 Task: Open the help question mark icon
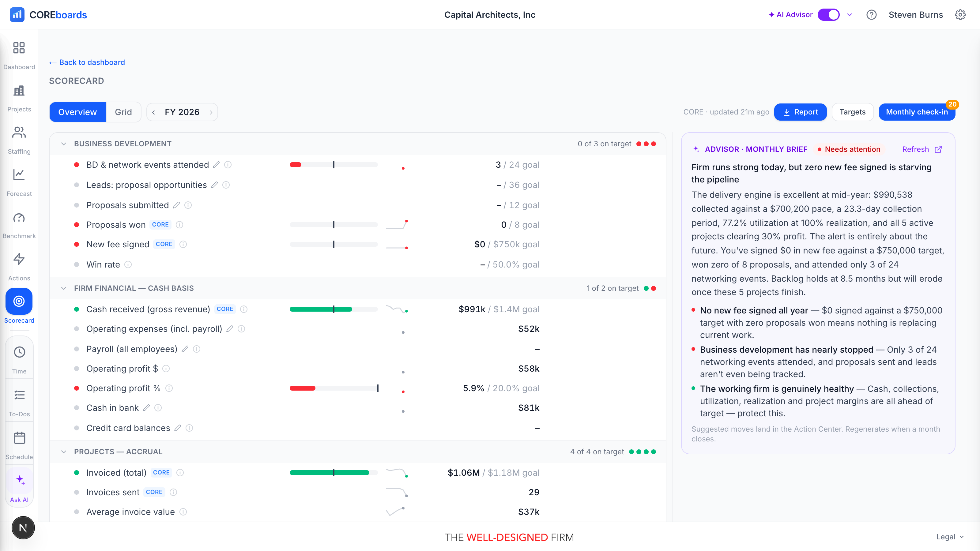pyautogui.click(x=871, y=15)
